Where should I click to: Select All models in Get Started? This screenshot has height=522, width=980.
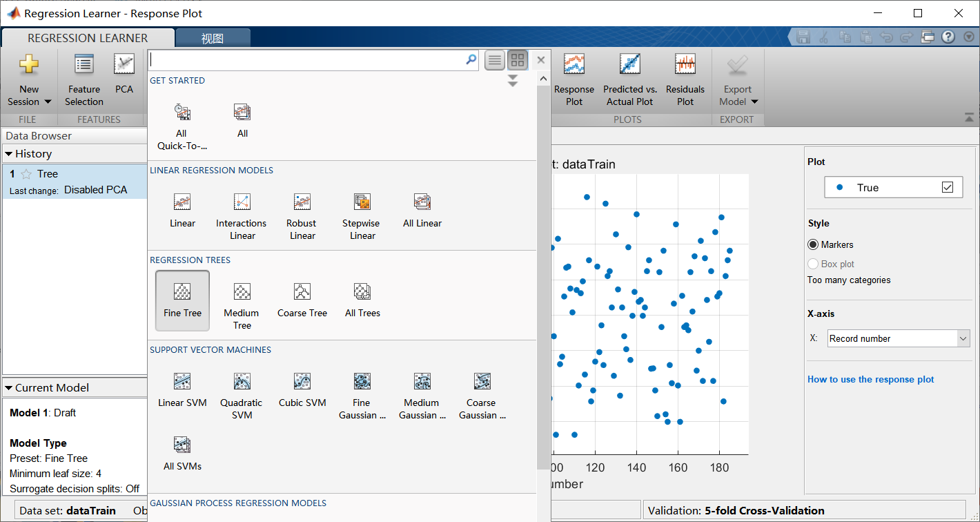[242, 121]
